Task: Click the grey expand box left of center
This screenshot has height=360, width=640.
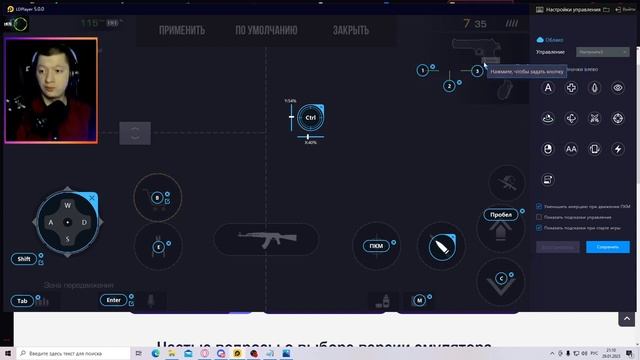Action: tap(135, 133)
